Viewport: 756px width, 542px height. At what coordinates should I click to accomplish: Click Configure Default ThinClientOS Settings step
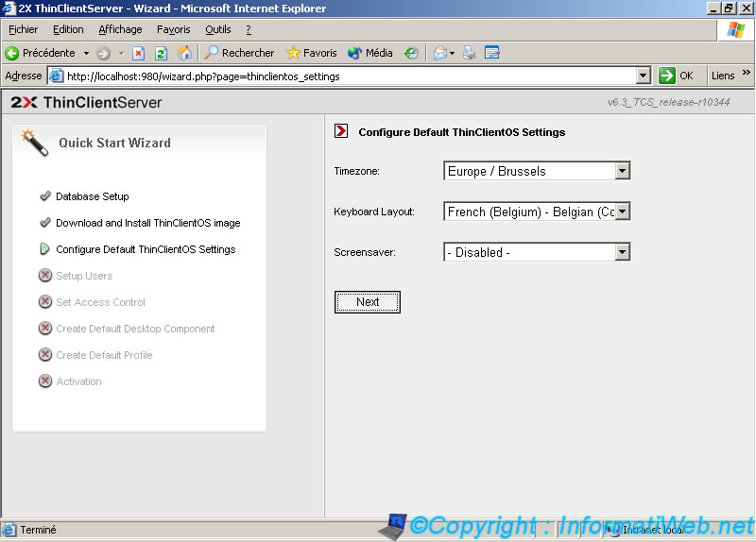[x=146, y=249]
